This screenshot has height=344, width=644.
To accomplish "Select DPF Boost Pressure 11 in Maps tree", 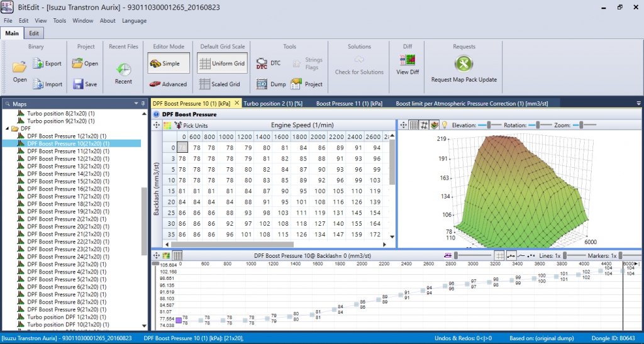I will tap(68, 151).
